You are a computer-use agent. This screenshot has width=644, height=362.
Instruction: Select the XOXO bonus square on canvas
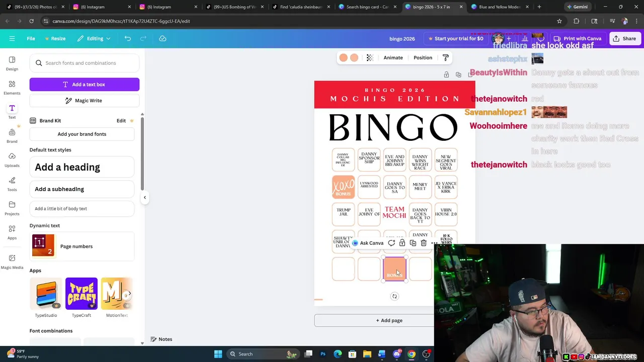[343, 187]
